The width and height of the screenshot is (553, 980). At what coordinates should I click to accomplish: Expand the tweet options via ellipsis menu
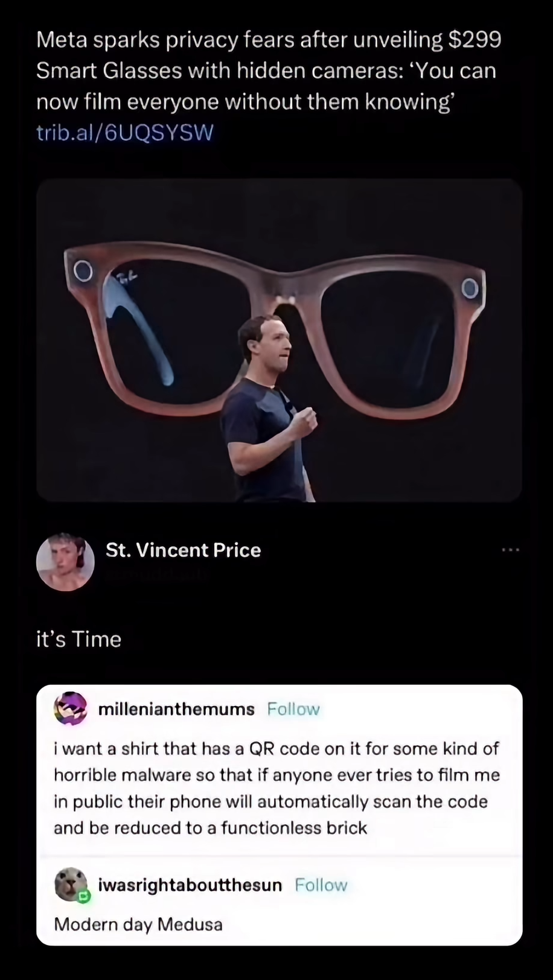pos(510,549)
